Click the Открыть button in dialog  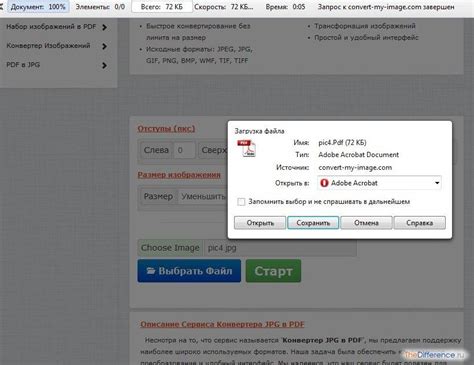point(260,223)
